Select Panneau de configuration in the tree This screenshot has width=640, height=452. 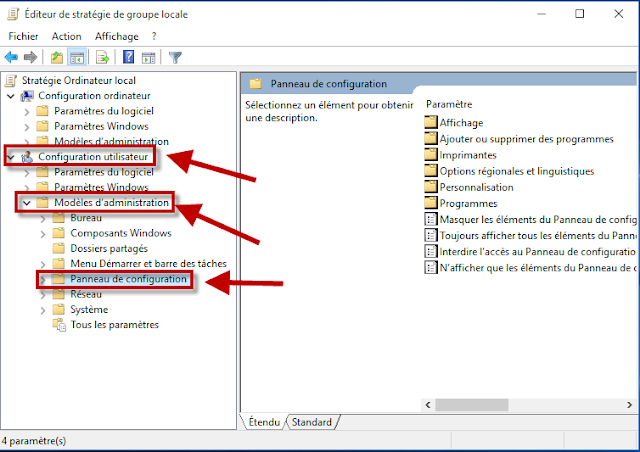tap(128, 279)
